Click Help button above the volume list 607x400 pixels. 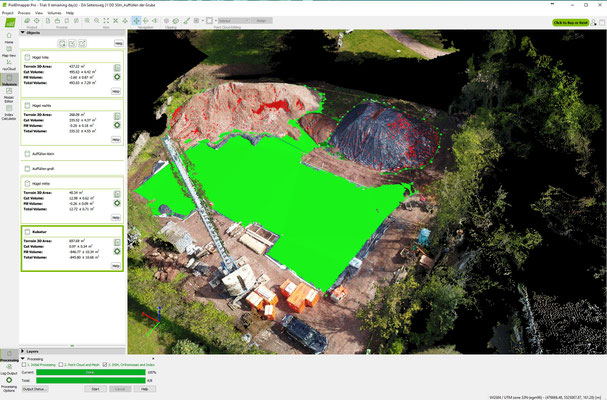coord(118,43)
